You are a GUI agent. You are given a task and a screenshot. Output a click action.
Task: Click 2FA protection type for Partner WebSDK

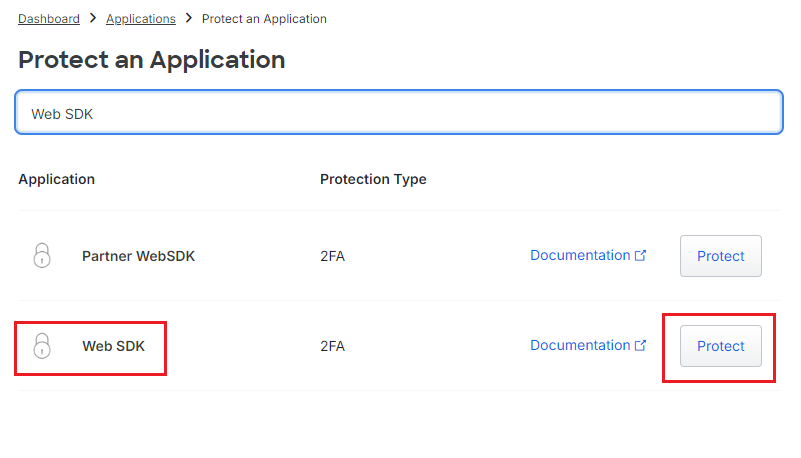click(332, 256)
